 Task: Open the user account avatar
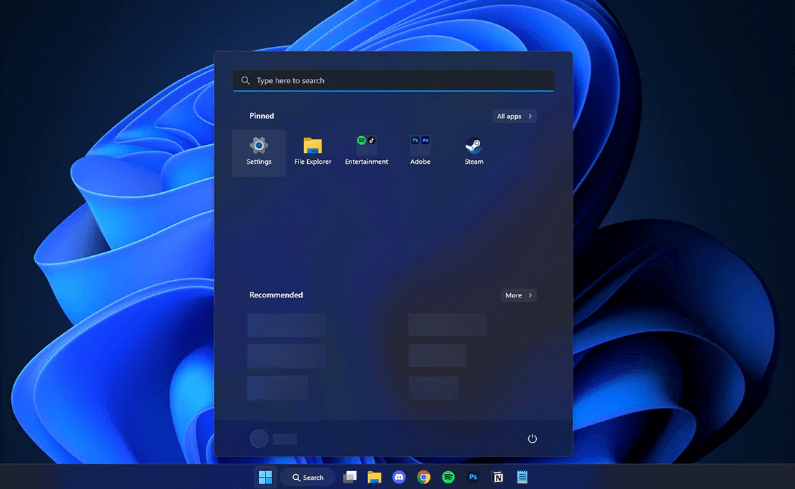[x=259, y=439]
